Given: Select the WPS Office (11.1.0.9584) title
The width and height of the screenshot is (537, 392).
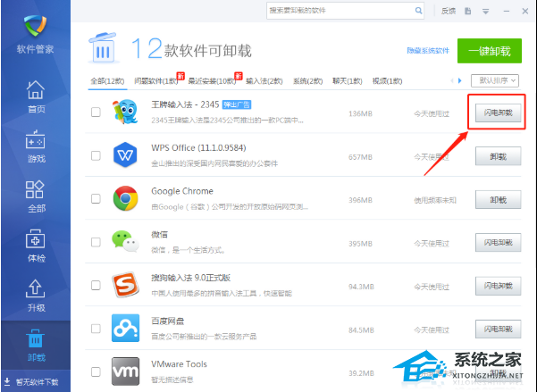Looking at the screenshot, I should point(198,148).
